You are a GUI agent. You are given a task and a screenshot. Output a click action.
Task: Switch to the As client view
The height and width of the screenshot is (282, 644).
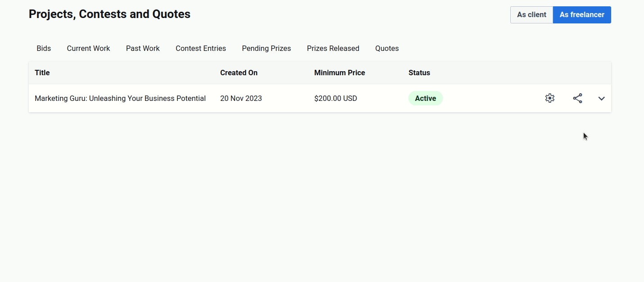(x=531, y=15)
